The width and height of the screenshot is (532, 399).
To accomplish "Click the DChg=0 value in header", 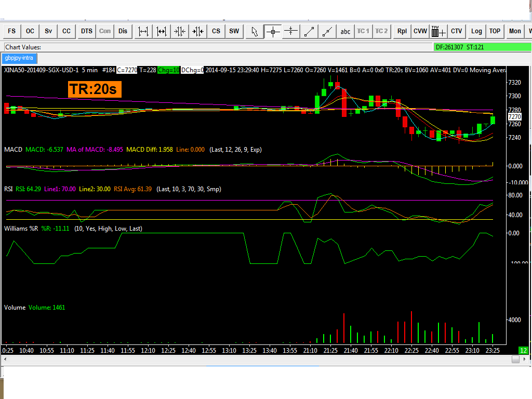I will pyautogui.click(x=192, y=70).
